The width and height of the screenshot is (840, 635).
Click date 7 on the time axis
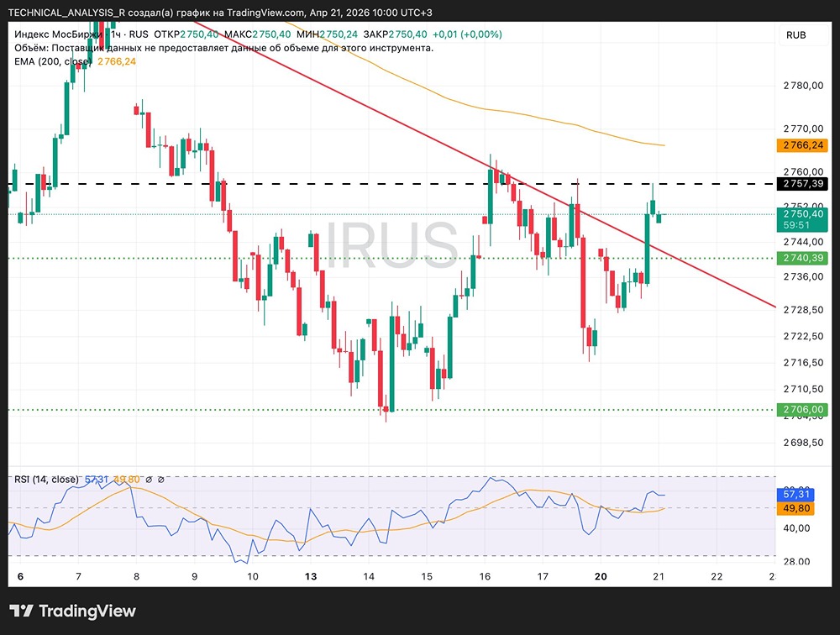tap(78, 576)
